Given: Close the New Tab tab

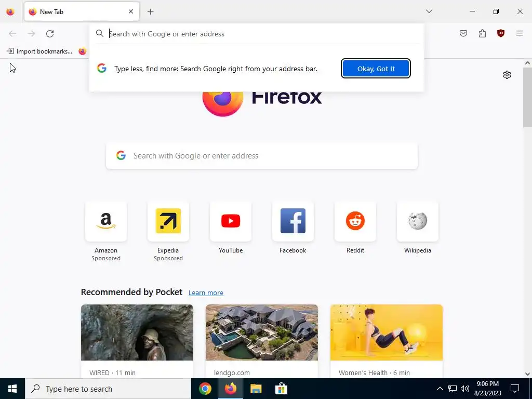Looking at the screenshot, I should [x=131, y=12].
